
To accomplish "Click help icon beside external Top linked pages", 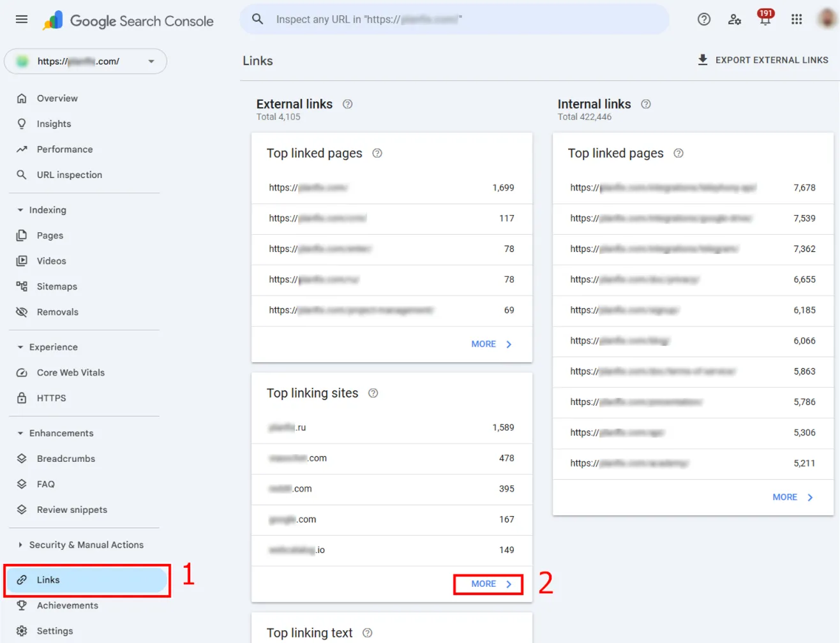I will coord(377,153).
